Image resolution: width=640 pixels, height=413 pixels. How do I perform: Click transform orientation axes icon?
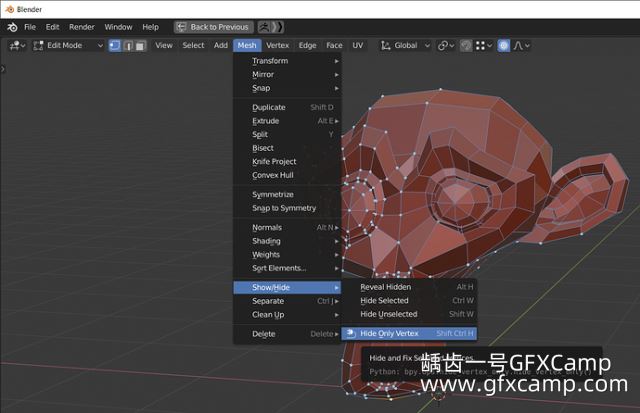(x=385, y=46)
